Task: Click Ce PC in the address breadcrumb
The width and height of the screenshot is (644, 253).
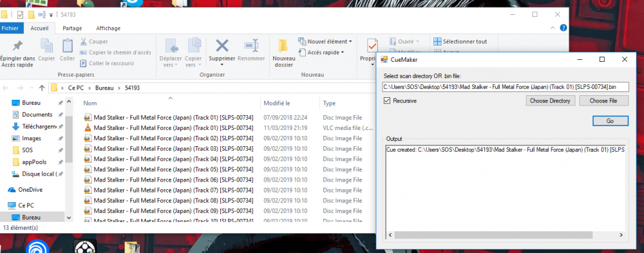Action: pyautogui.click(x=77, y=88)
